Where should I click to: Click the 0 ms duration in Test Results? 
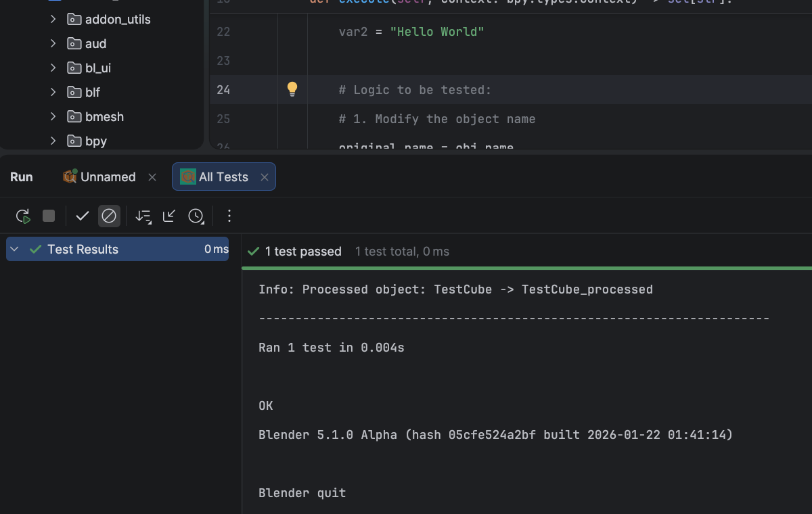click(217, 249)
